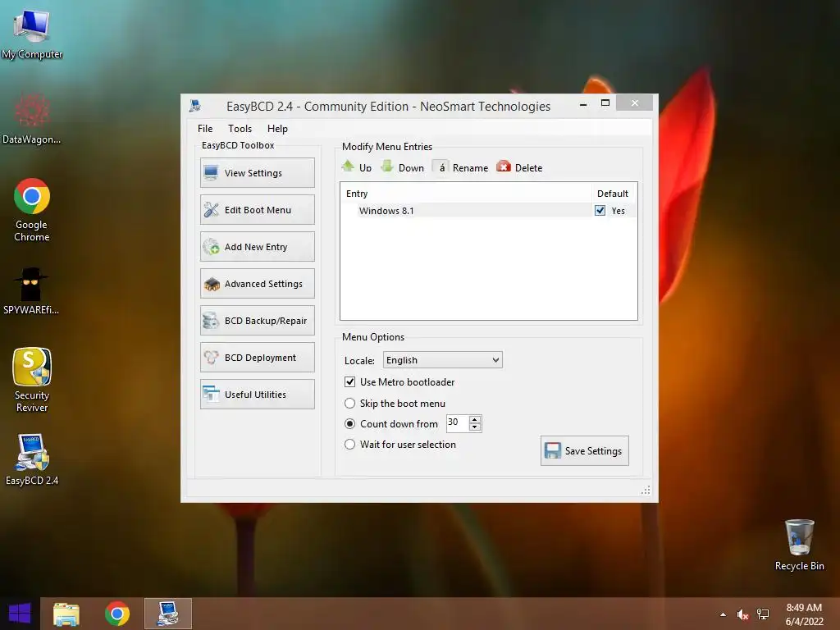Screen dimensions: 840x630
Task: Click EasyBCD taskbar button
Action: point(167,614)
